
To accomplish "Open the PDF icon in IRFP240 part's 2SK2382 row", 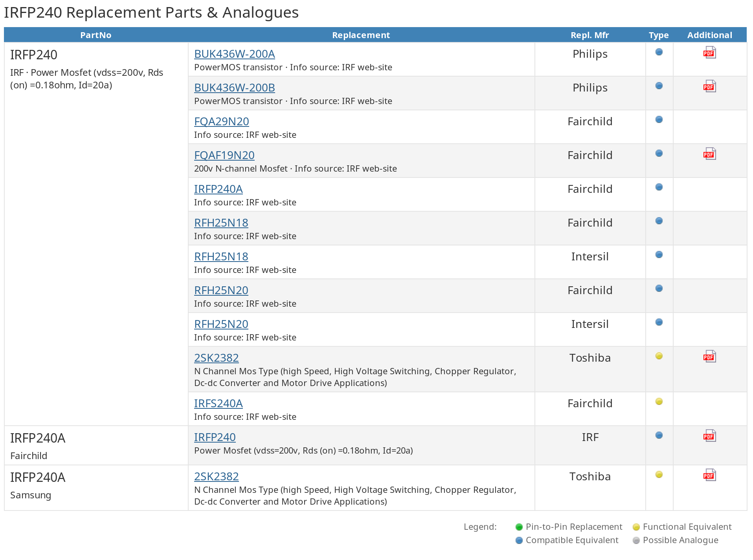I will tap(709, 357).
